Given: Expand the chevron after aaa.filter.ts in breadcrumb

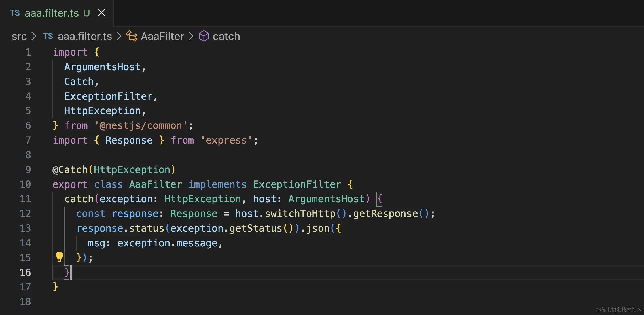Looking at the screenshot, I should coord(119,36).
